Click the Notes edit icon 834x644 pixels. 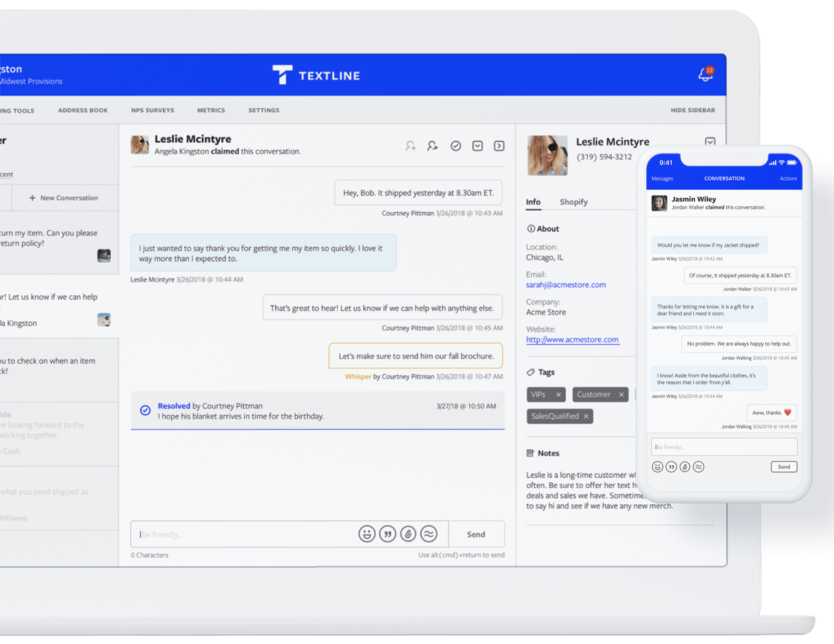tap(531, 453)
